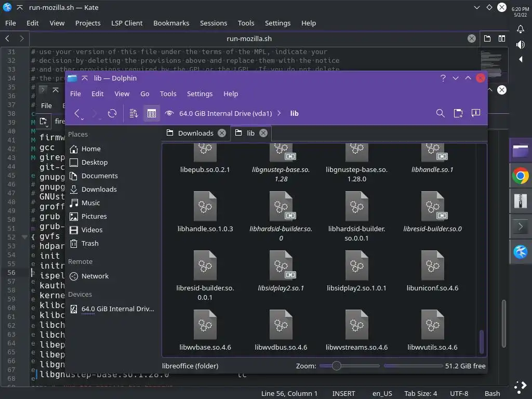This screenshot has height=399, width=532.
Task: Reload the lib folder view
Action: (x=112, y=113)
